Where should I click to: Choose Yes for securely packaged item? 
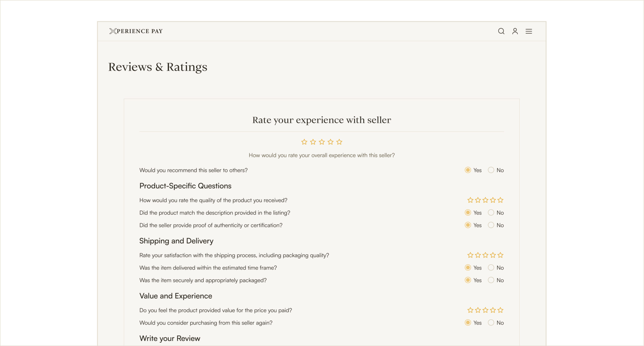468,280
